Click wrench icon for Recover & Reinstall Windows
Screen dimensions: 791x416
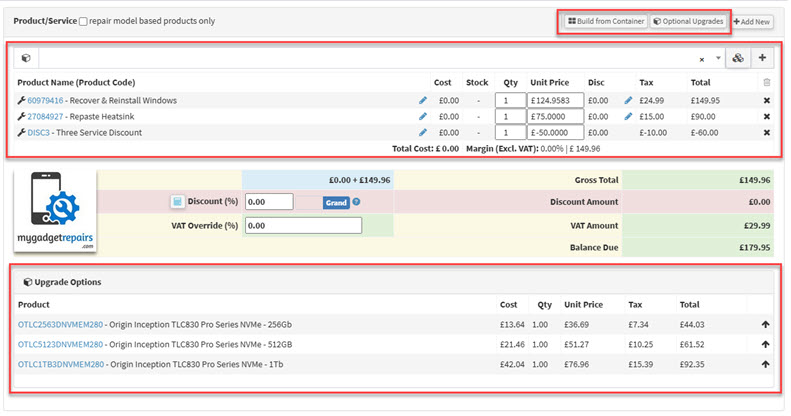pos(21,100)
